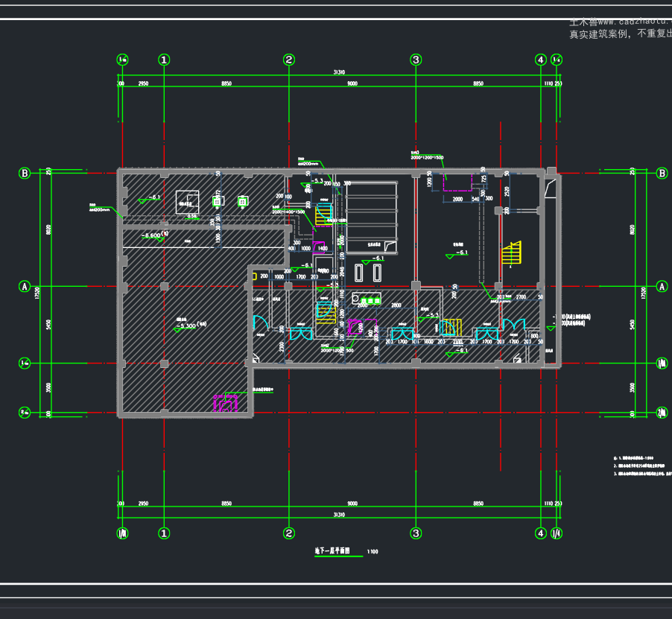Select the bottom grid bubble numbered 4
Screen dimensions: 672x619
(541, 533)
